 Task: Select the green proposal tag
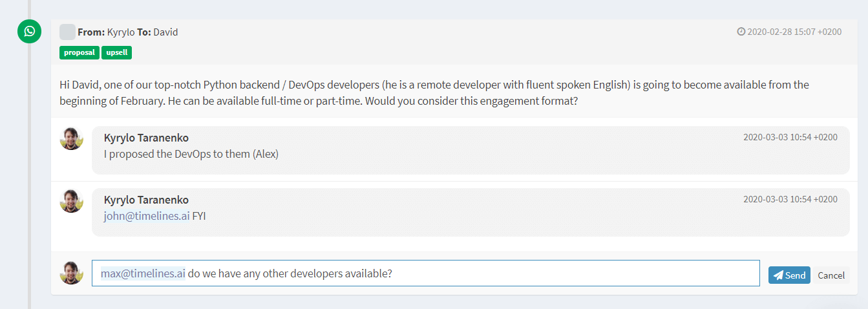tap(79, 52)
